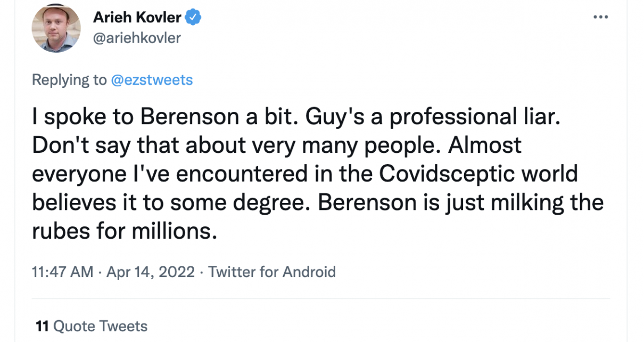644x342 pixels.
Task: Open the three-dot More options menu
Action: (x=600, y=17)
